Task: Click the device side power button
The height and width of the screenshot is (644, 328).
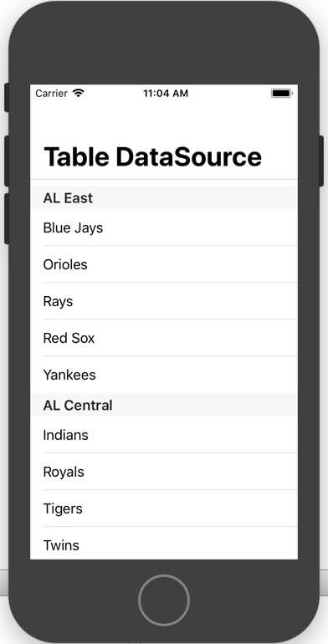Action: [321, 161]
